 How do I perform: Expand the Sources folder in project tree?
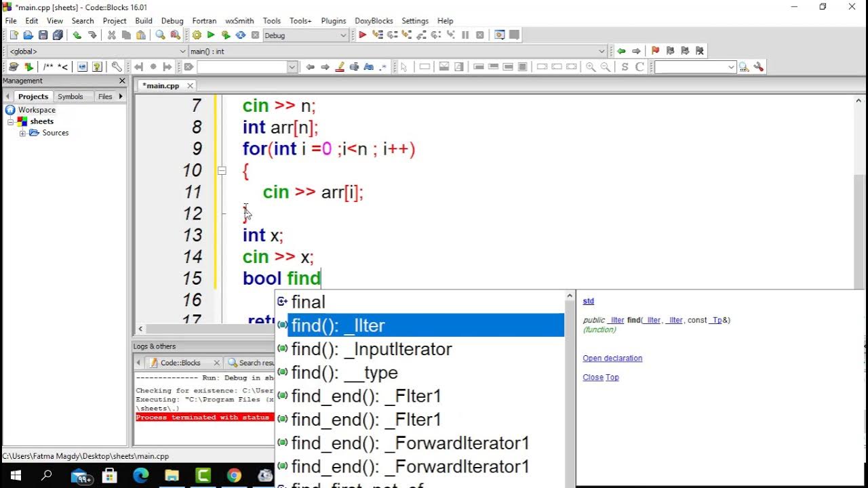click(22, 133)
